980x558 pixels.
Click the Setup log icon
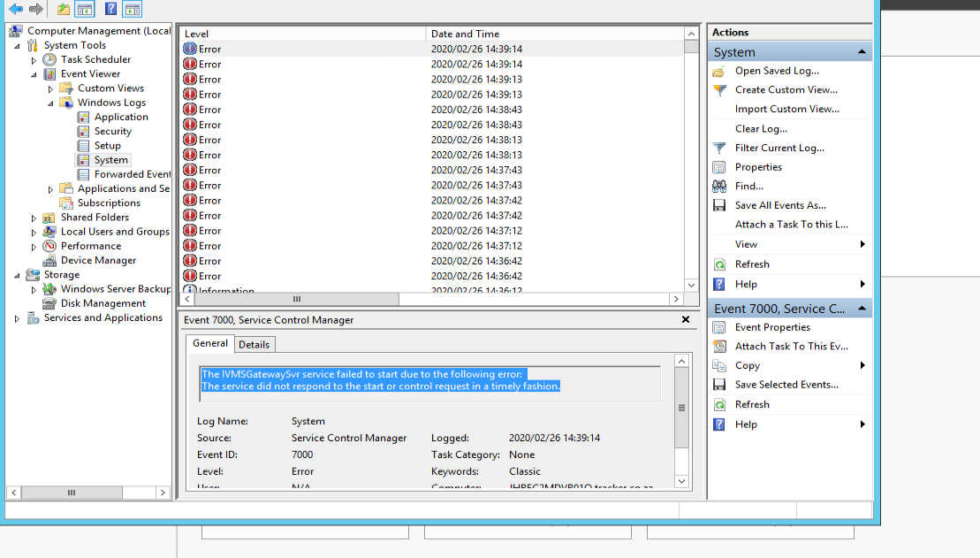(83, 146)
